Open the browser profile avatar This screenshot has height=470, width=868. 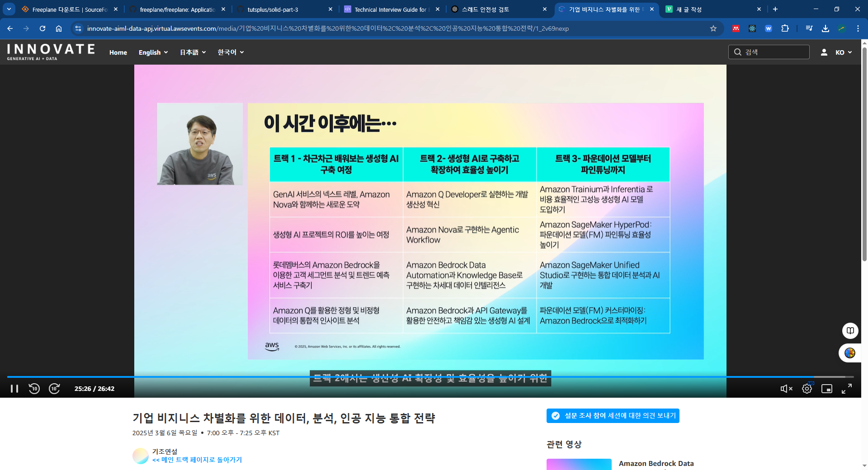click(842, 28)
